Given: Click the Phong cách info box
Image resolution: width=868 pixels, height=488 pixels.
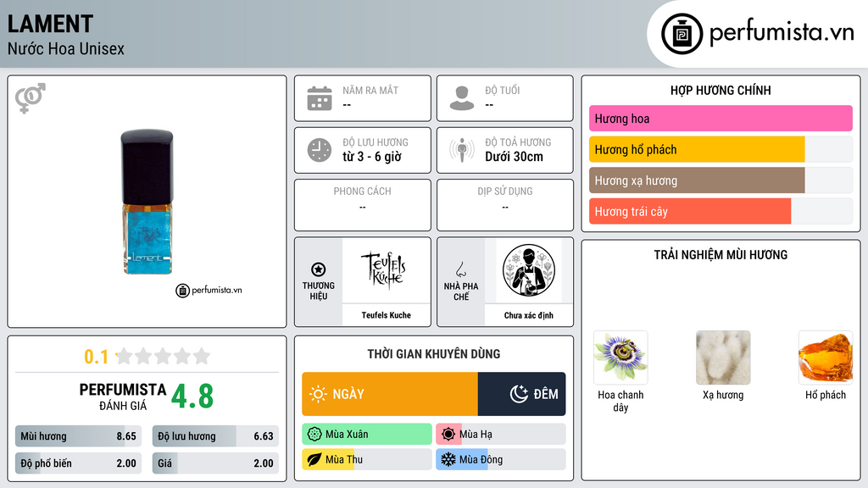Looking at the screenshot, I should pos(363,205).
